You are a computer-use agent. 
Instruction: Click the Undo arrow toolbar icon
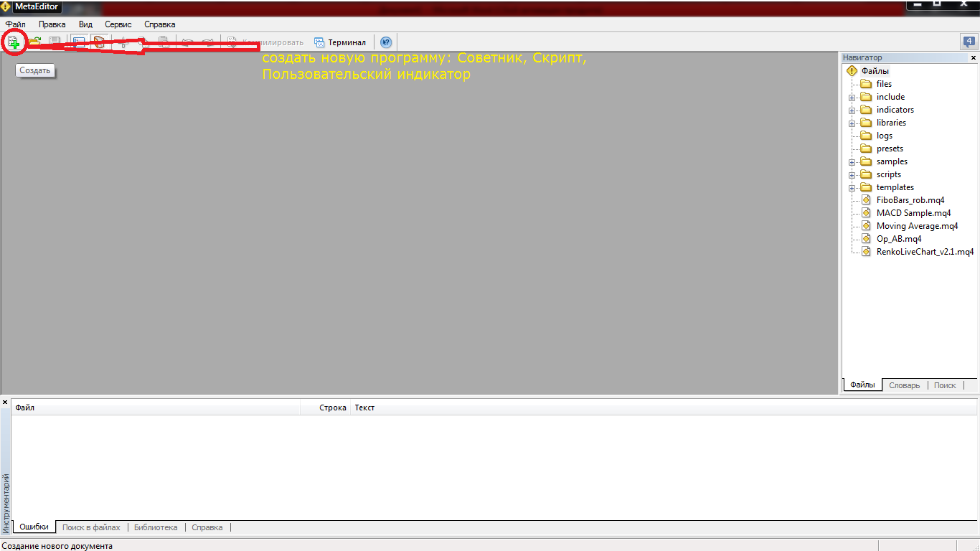187,42
